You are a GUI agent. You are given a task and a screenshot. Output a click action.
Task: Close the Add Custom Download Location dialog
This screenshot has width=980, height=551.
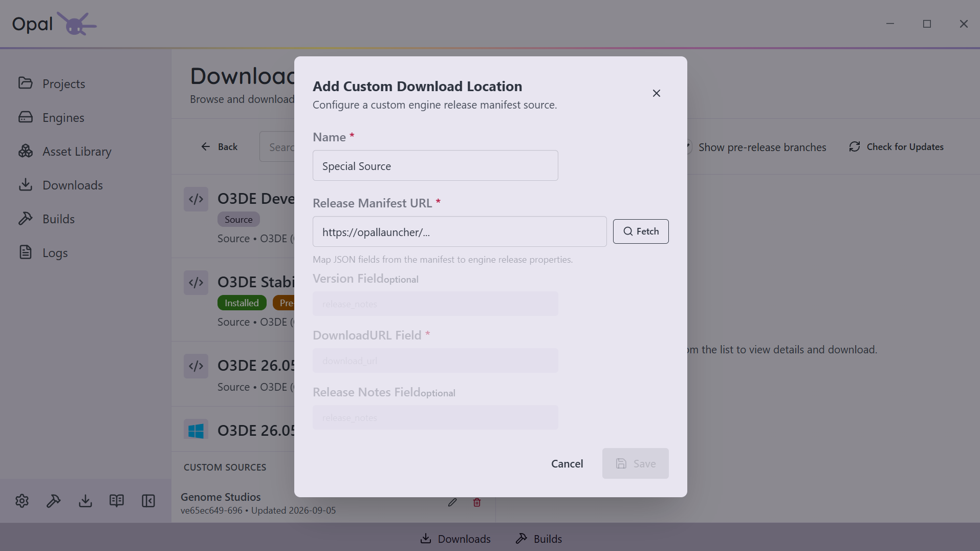(657, 93)
